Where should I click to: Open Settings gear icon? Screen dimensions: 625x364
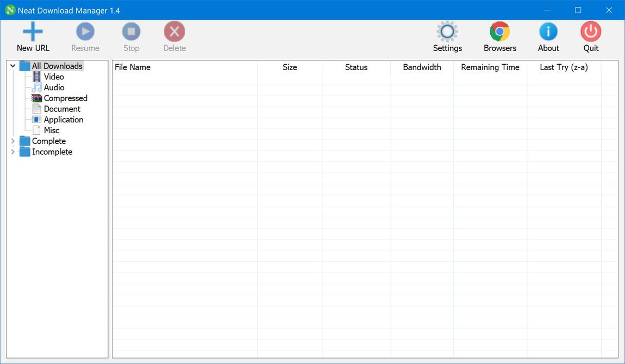(447, 32)
